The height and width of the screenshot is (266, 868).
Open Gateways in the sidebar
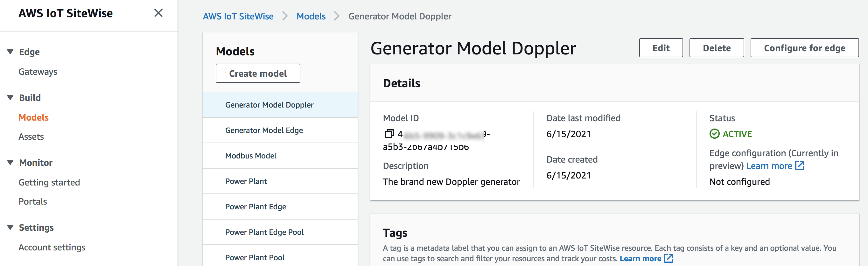tap(38, 72)
